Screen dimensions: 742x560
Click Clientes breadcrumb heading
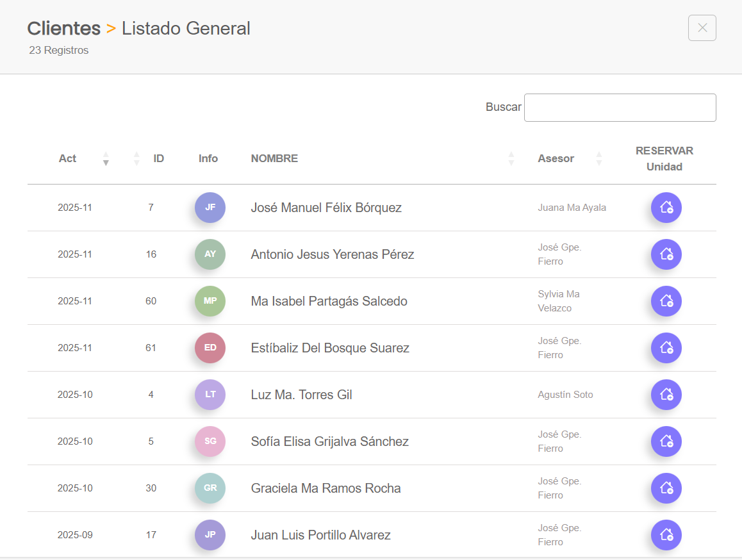[63, 28]
